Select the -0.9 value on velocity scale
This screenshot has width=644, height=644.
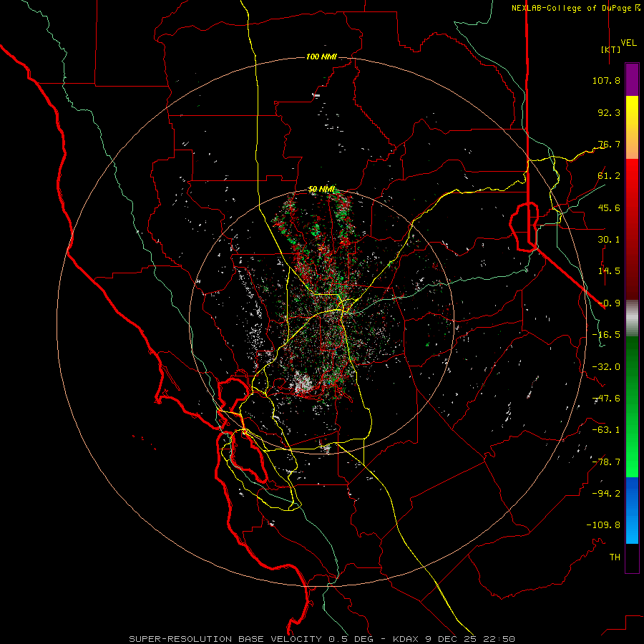(x=609, y=303)
